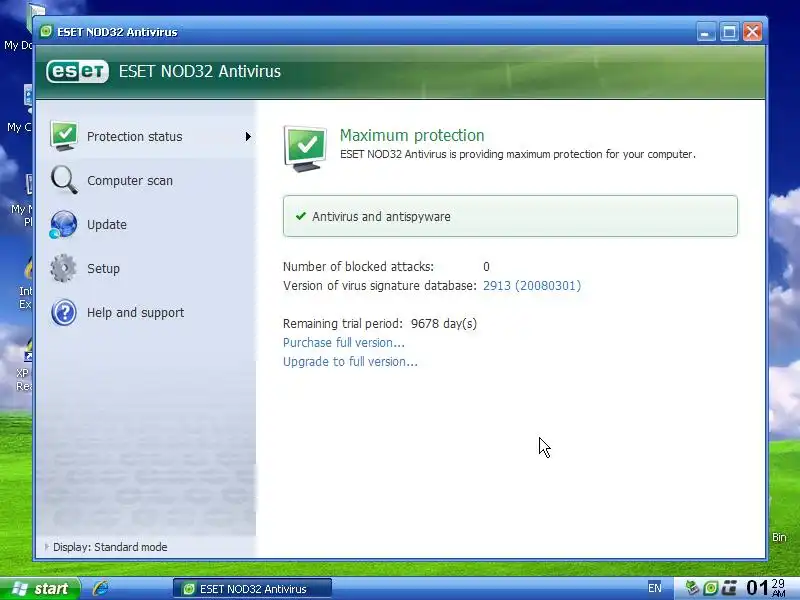Open the Protection status section
Viewport: 800px width, 600px height.
coord(146,136)
